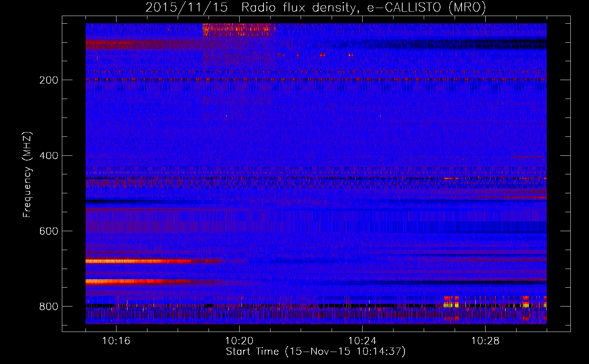The height and width of the screenshot is (364, 589).
Task: Click the 800 frequency tick label
Action: coord(49,306)
